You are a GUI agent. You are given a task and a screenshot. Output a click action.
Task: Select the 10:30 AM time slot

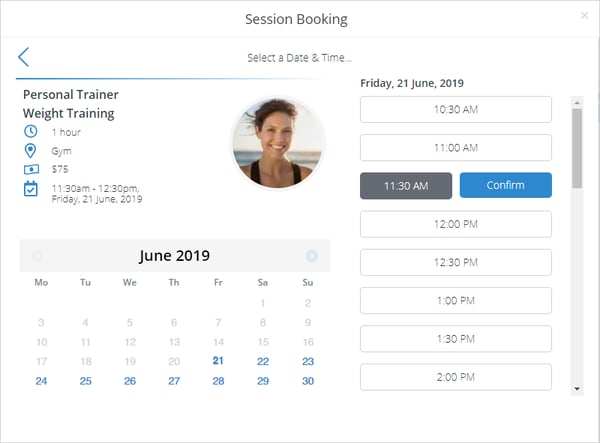(x=456, y=110)
